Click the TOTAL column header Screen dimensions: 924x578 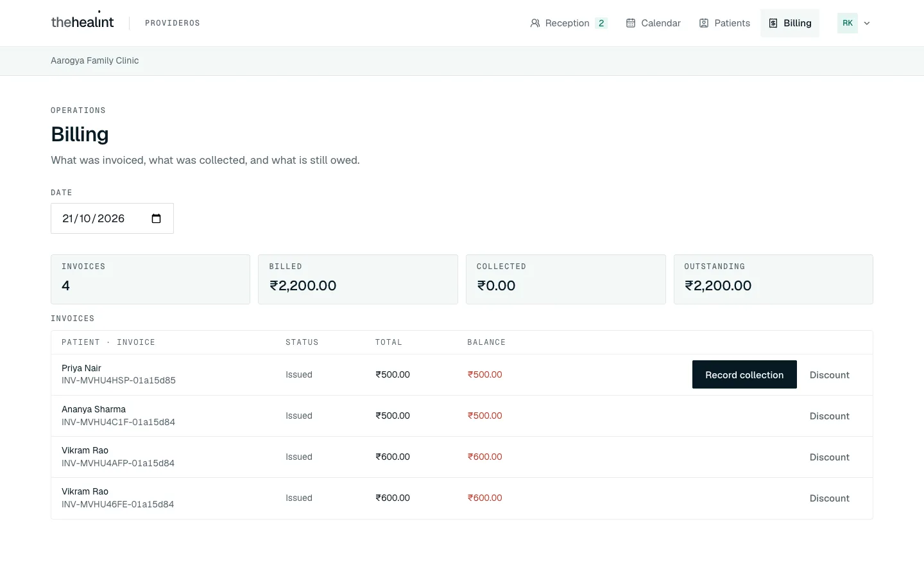(x=389, y=342)
